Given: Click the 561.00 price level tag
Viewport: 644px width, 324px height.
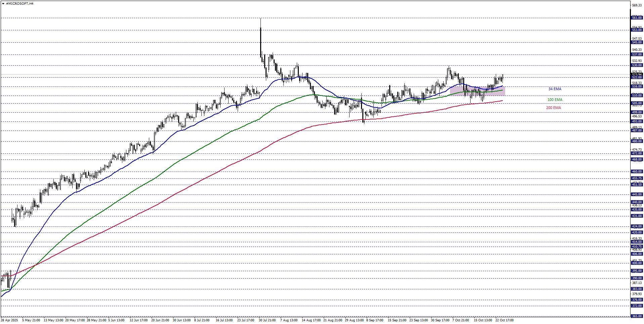Looking at the screenshot, I should click(x=637, y=18).
